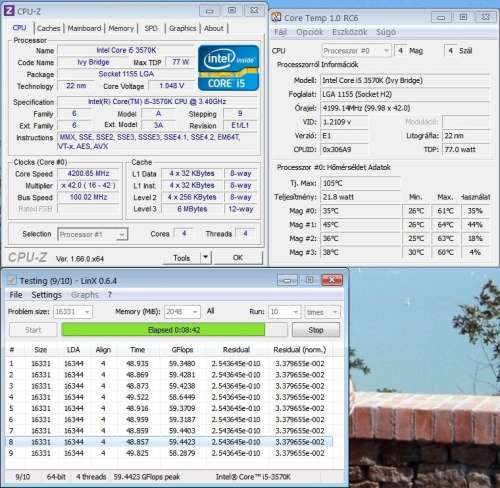Image resolution: width=500 pixels, height=488 pixels.
Task: Click the All memory option in LinX
Action: click(x=210, y=311)
